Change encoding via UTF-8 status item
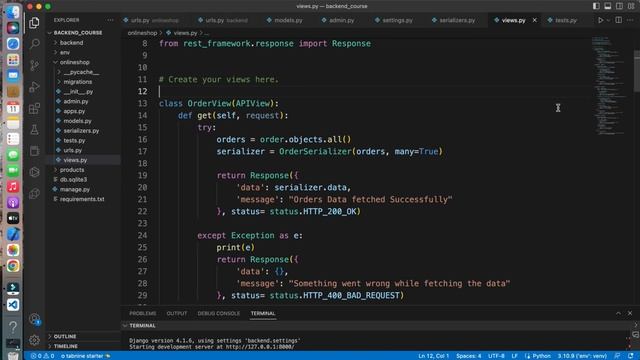The height and width of the screenshot is (360, 640). click(496, 356)
